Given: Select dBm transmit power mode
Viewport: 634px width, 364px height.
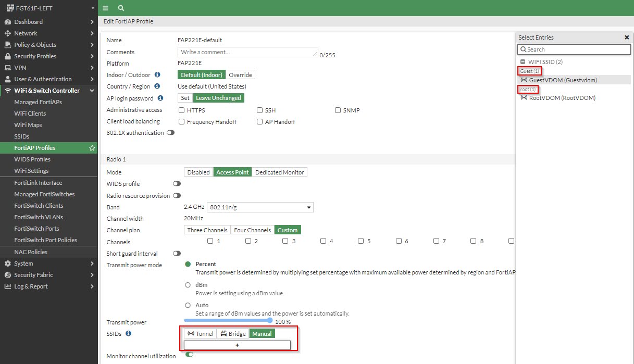Looking at the screenshot, I should (x=188, y=285).
